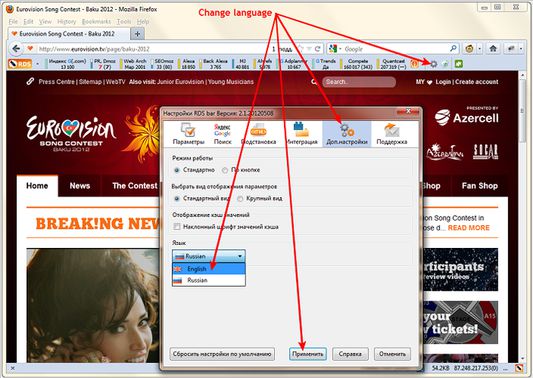Click the Login link
This screenshot has width=533, height=378.
(443, 82)
